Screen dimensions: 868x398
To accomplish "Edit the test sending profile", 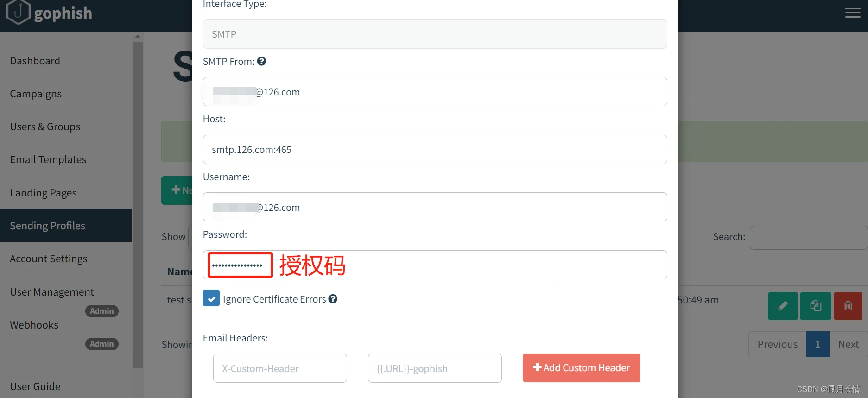I will 783,306.
